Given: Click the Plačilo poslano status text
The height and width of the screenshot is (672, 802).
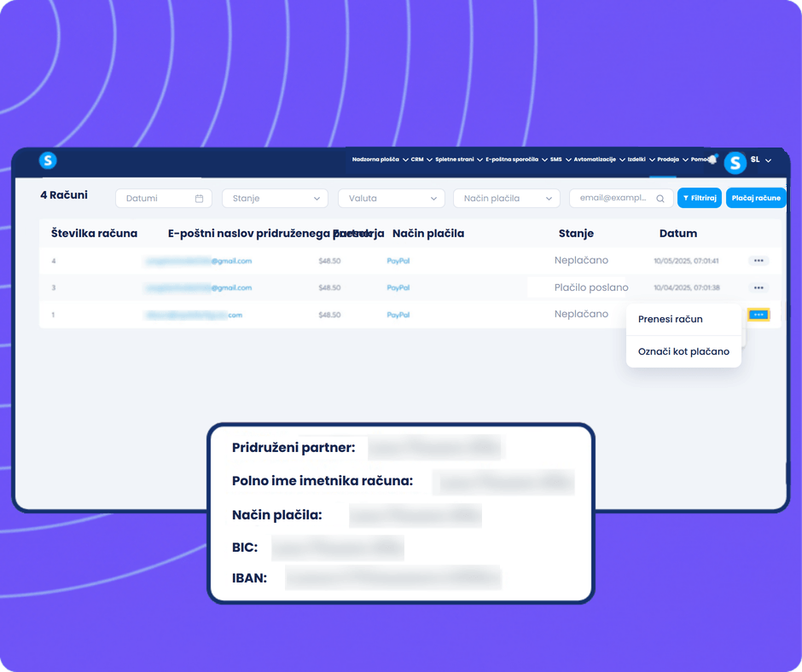Looking at the screenshot, I should [591, 287].
